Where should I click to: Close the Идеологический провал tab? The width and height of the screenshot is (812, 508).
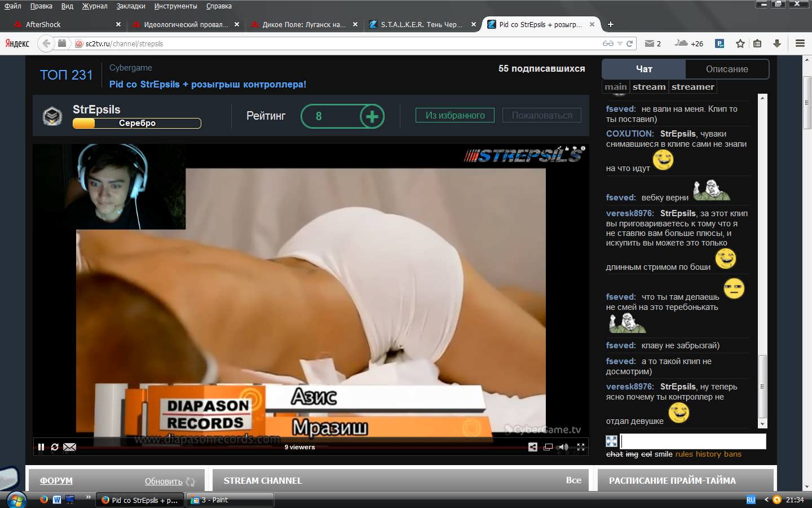pyautogui.click(x=237, y=24)
